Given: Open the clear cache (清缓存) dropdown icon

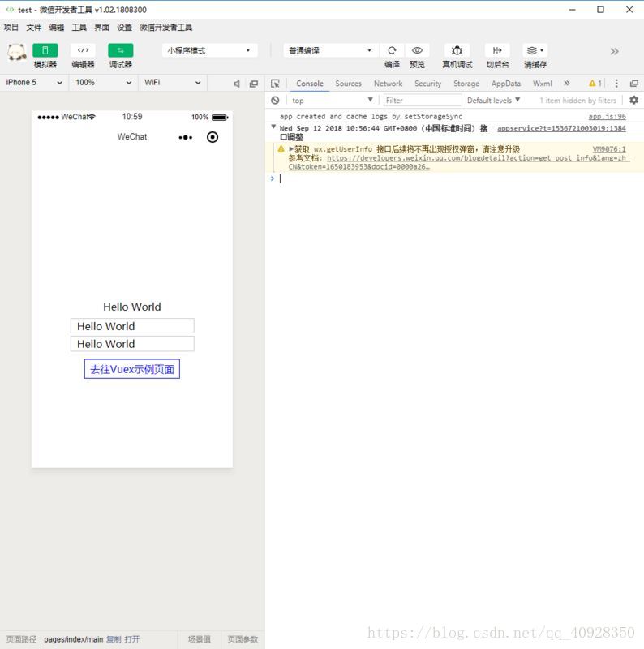Looking at the screenshot, I should click(535, 50).
